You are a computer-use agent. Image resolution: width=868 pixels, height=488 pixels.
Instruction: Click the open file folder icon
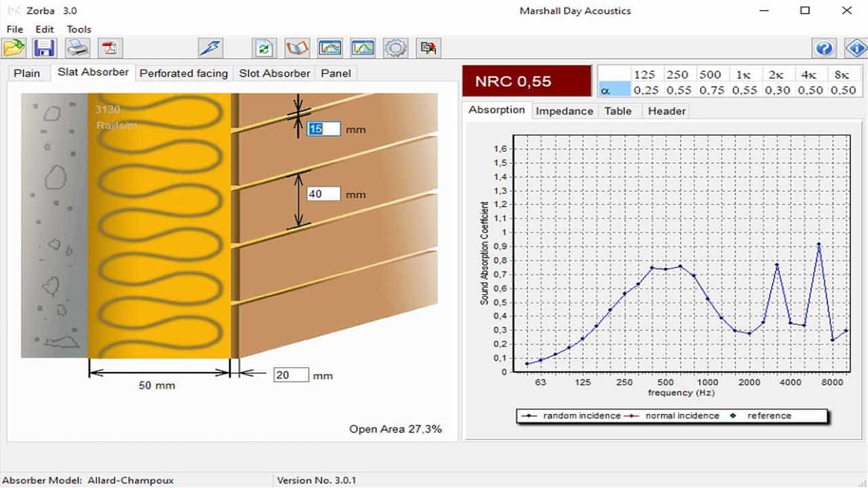point(14,47)
